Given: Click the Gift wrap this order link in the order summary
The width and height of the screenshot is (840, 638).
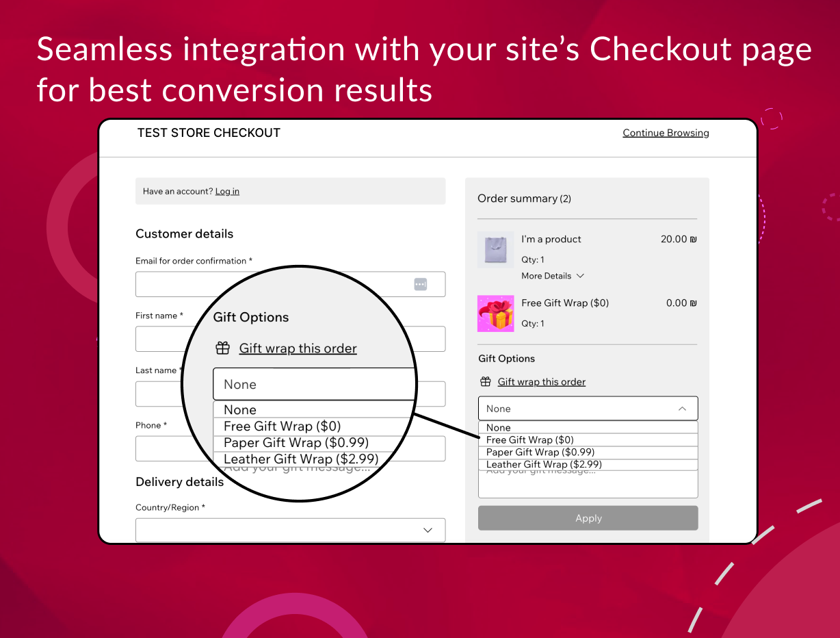Looking at the screenshot, I should pos(542,382).
